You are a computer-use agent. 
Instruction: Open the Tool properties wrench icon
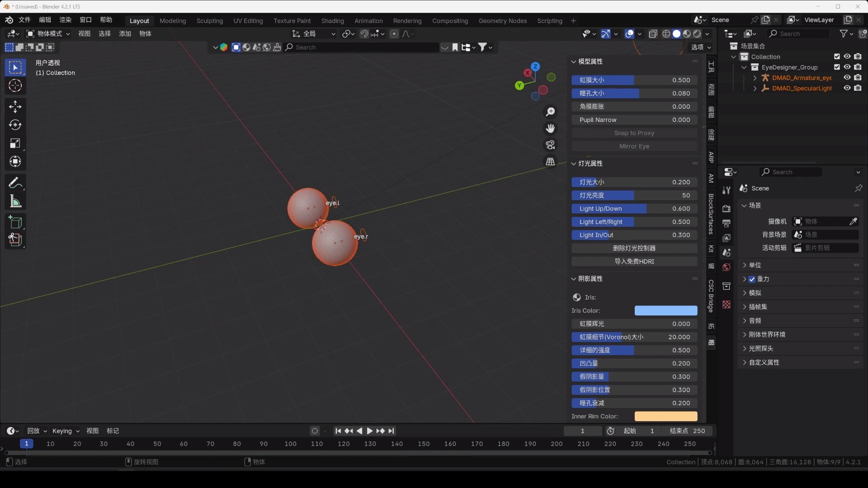coord(726,190)
